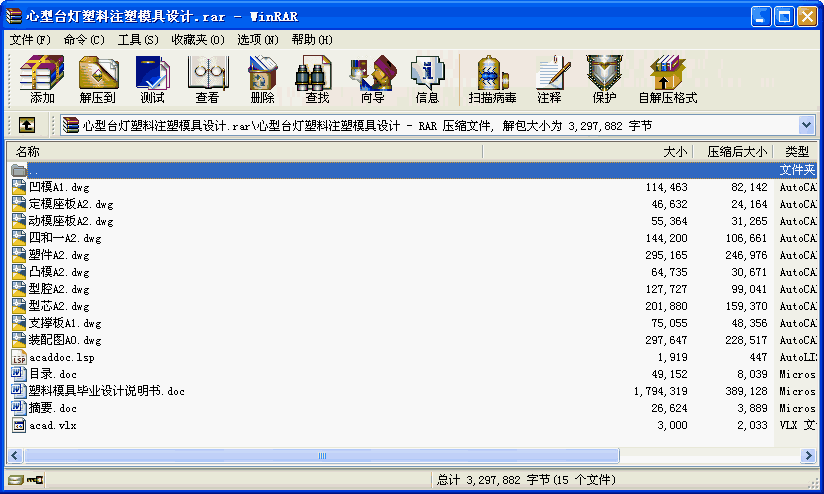Open the 工具(S) menu
This screenshot has height=494, width=824.
138,40
